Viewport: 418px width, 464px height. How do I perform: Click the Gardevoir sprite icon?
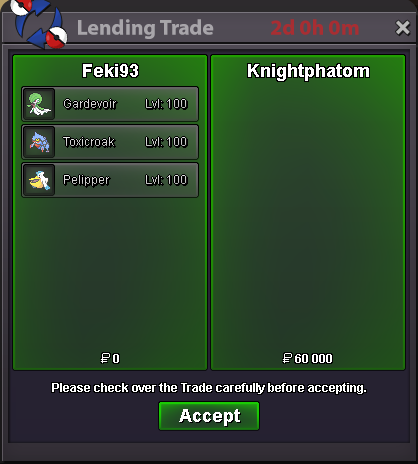(39, 104)
